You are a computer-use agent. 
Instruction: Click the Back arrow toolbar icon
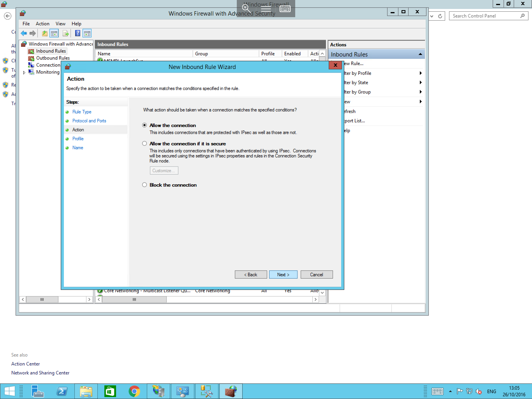tap(24, 34)
